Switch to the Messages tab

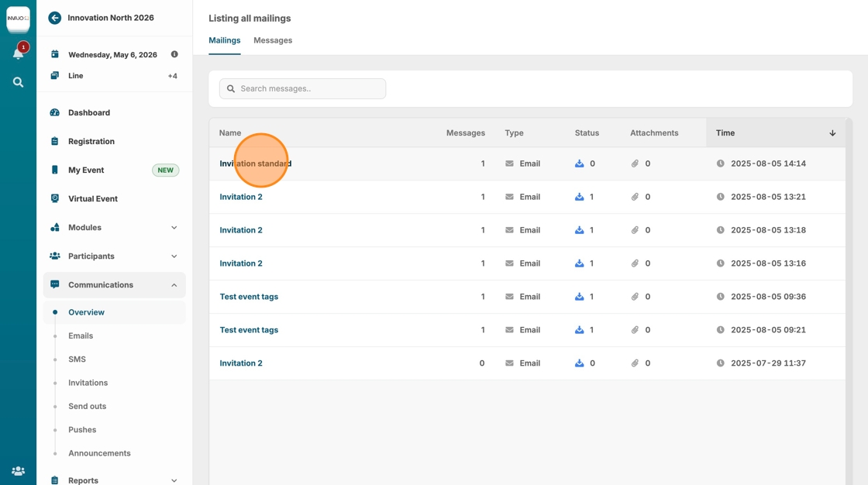click(x=273, y=40)
